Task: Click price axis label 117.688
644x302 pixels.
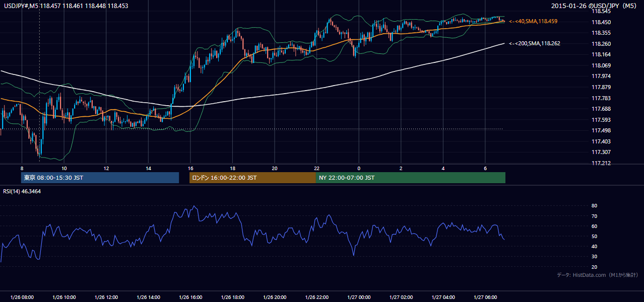Action: click(x=601, y=109)
